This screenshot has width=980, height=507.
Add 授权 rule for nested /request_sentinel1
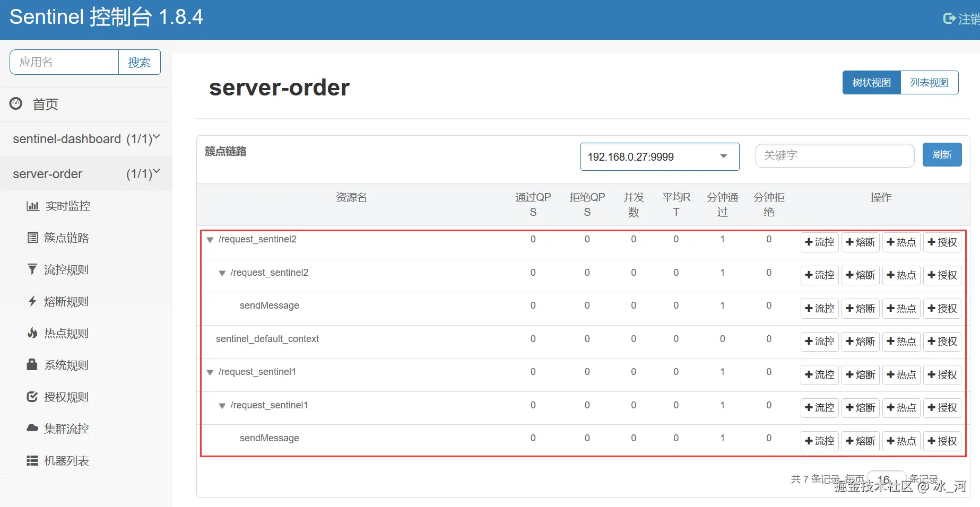point(942,408)
